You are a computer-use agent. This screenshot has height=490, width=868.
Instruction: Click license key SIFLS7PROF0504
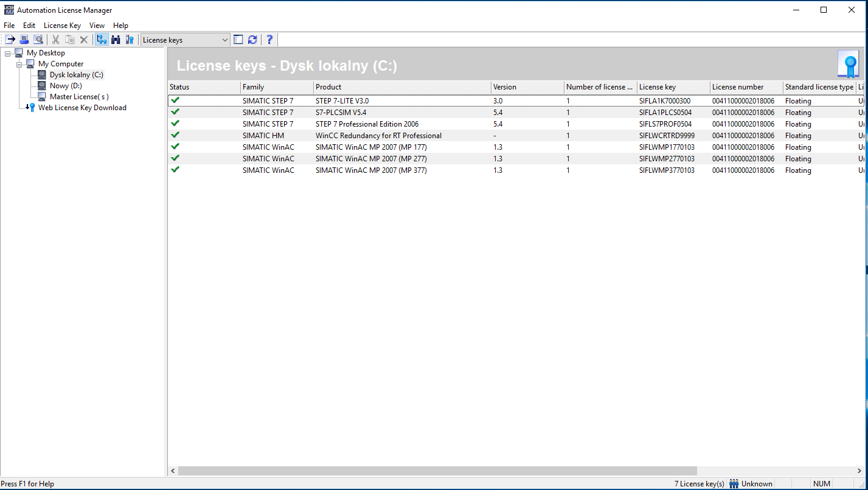(x=665, y=124)
